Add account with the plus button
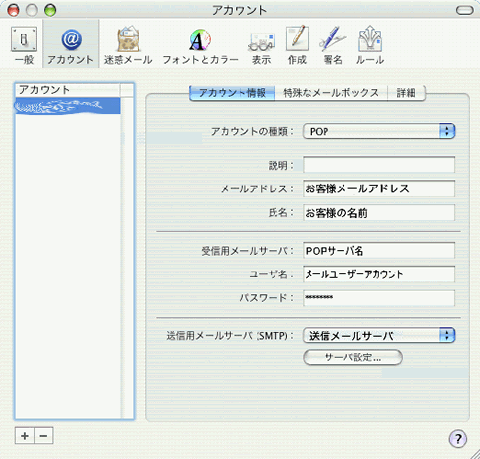This screenshot has height=459, width=480. [25, 436]
